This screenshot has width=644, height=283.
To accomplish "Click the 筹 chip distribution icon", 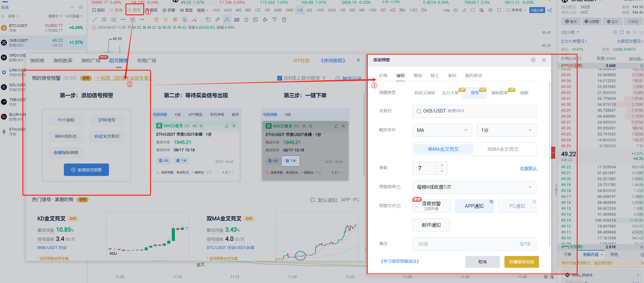I will (175, 20).
